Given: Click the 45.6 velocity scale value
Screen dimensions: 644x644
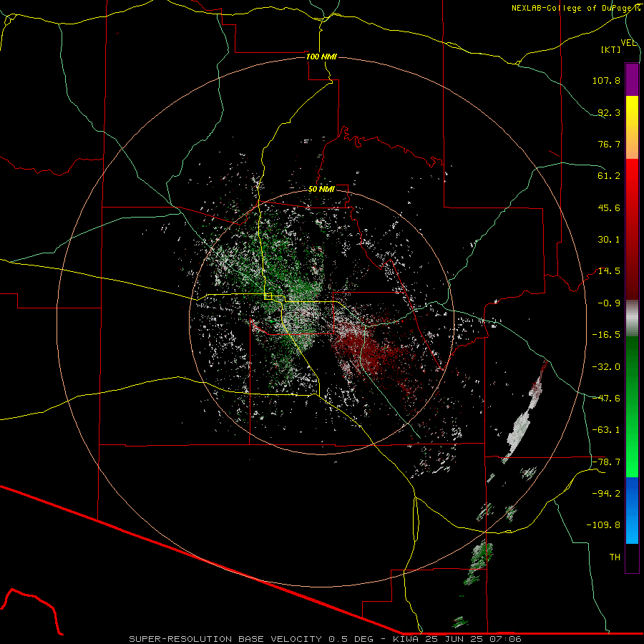Looking at the screenshot, I should 609,208.
